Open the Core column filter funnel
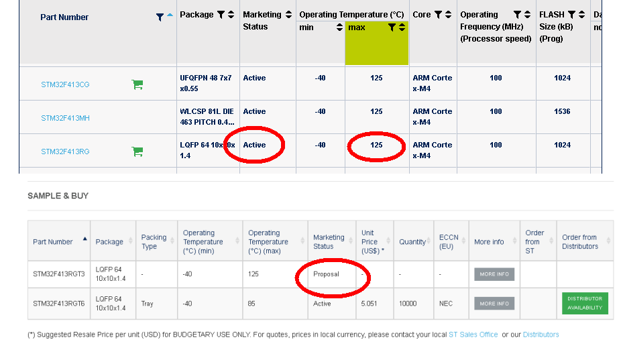The image size is (621, 364). point(438,14)
